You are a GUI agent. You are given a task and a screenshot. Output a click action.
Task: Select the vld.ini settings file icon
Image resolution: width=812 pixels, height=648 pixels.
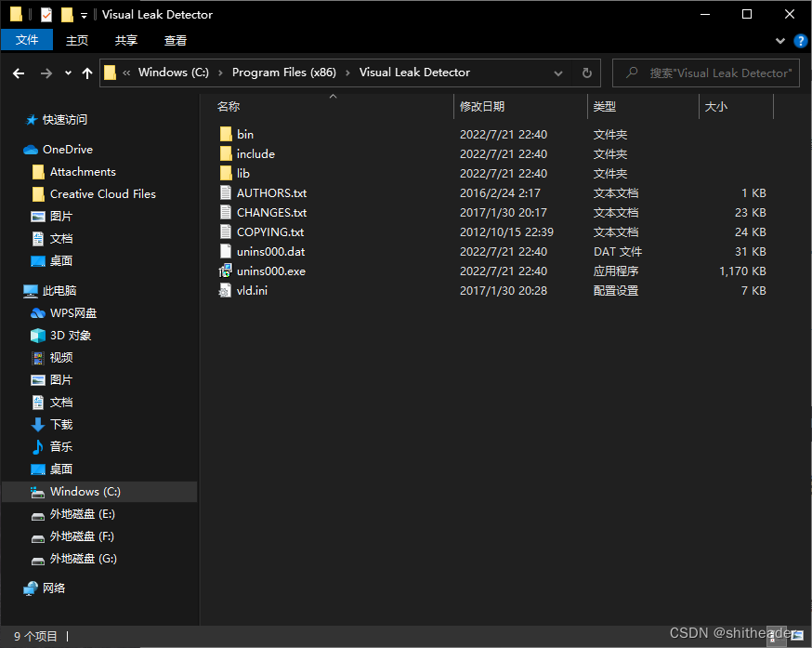click(225, 290)
